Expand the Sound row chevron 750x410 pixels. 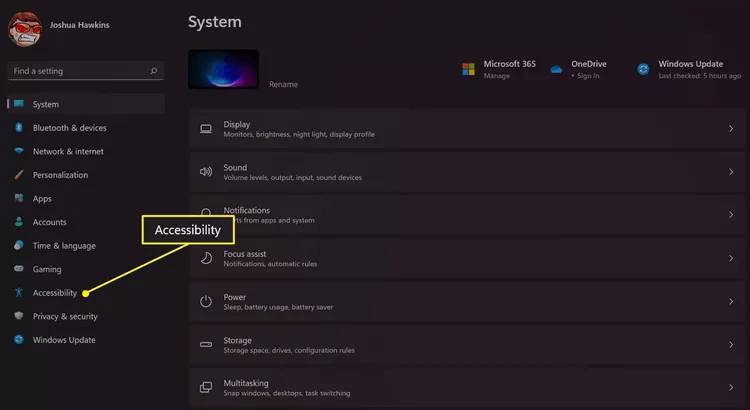pyautogui.click(x=731, y=172)
